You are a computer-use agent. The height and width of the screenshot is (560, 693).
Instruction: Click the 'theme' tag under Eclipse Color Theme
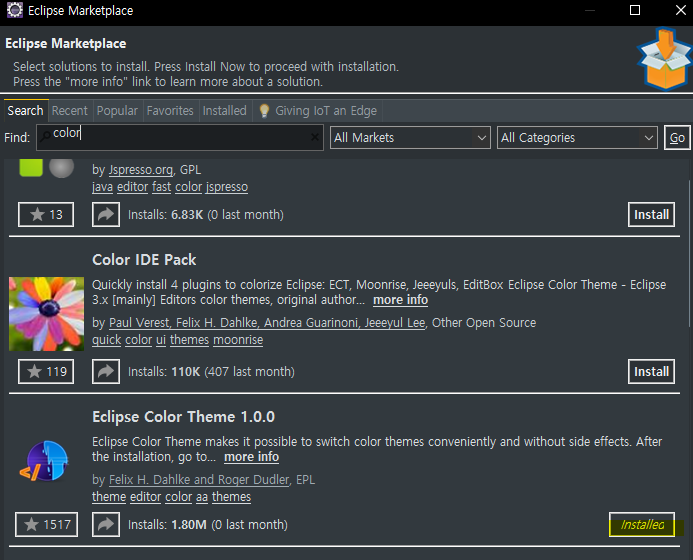coord(109,497)
